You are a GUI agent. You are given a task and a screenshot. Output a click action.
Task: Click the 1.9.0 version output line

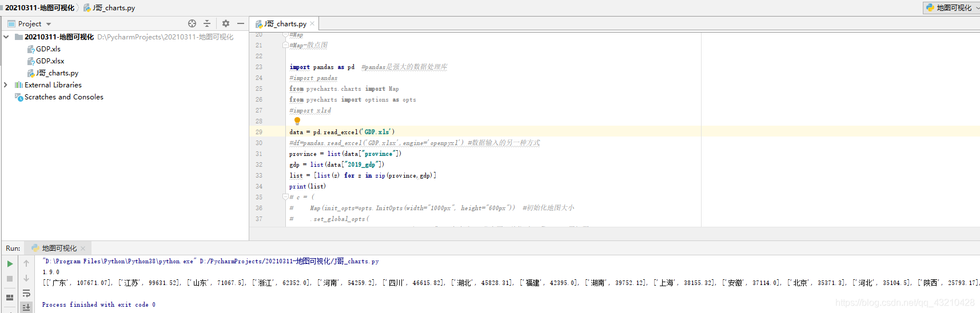(51, 272)
